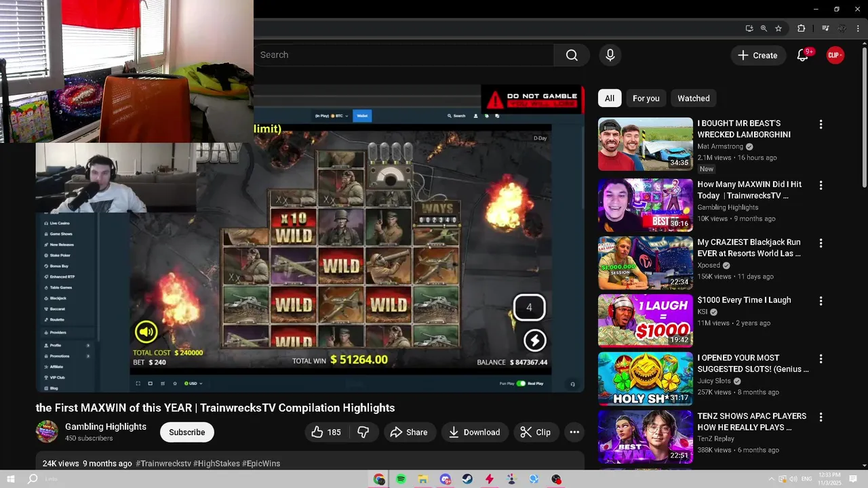Open Steam from the taskbar
This screenshot has height=488, width=868.
click(x=467, y=479)
